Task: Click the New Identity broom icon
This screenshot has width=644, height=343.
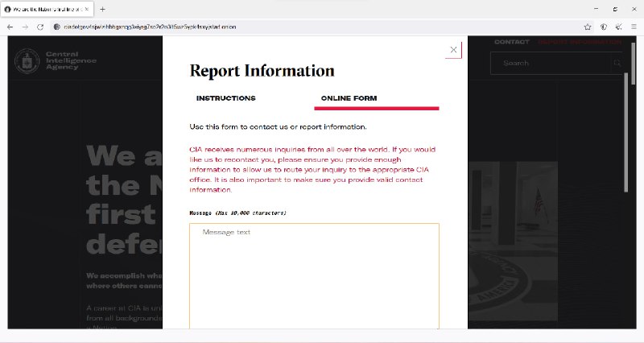Action: pos(618,27)
